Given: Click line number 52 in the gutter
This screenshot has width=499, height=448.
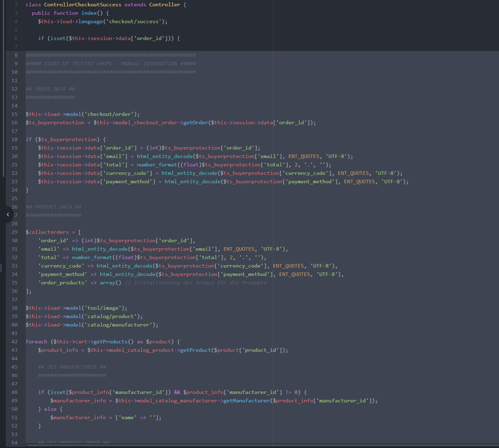Looking at the screenshot, I should [14, 426].
